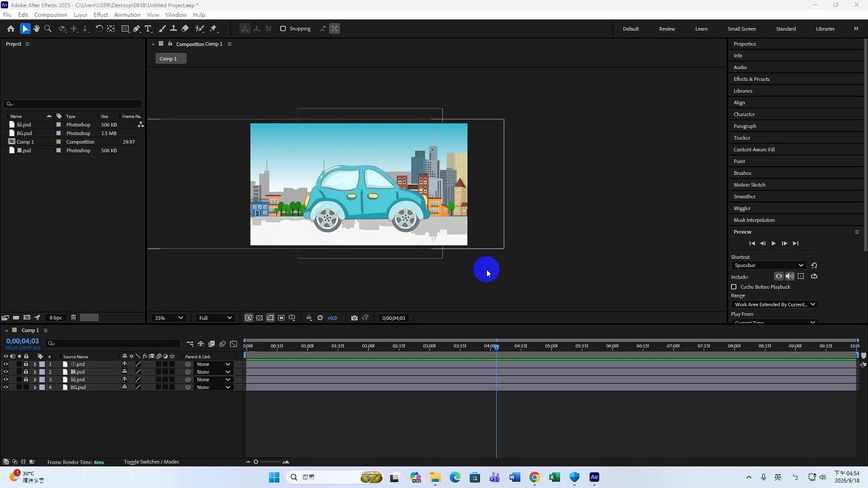Enable the Snapping checkbox
The height and width of the screenshot is (488, 868).
tap(283, 28)
